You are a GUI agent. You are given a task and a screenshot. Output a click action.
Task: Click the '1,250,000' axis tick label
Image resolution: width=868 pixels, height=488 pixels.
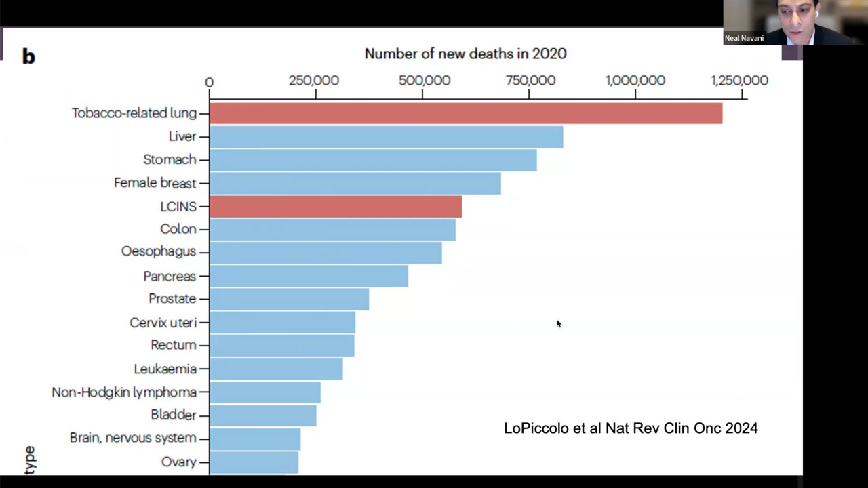click(739, 80)
